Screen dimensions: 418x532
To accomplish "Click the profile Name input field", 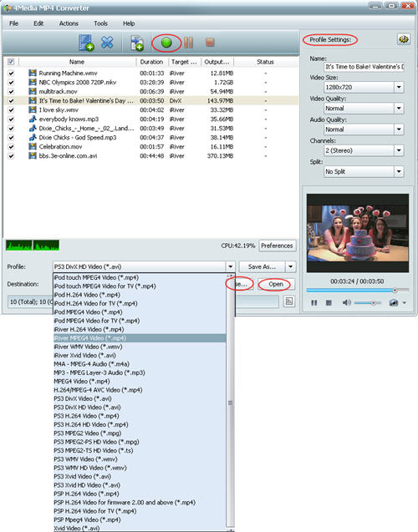I will [364, 67].
